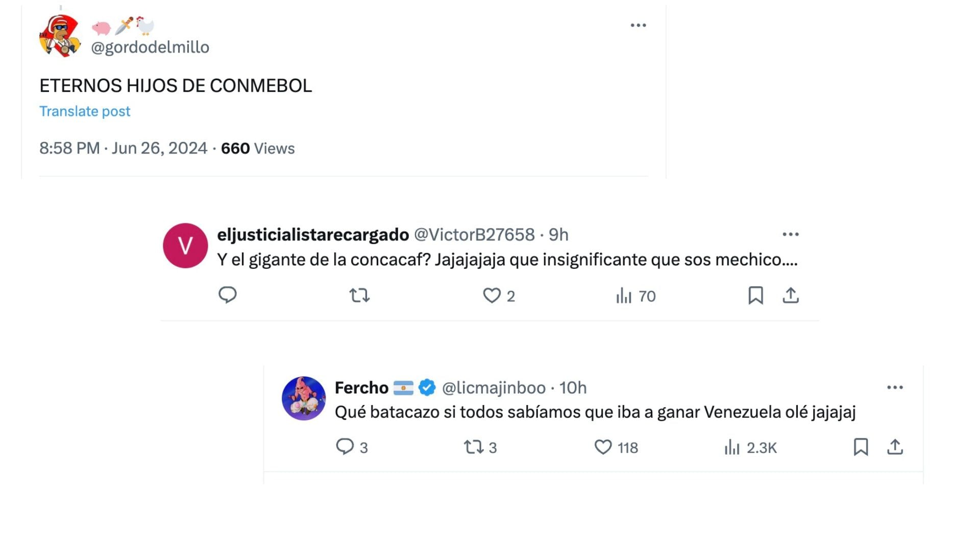Click Fercho's verified blue checkmark badge
The width and height of the screenshot is (980, 551).
426,388
